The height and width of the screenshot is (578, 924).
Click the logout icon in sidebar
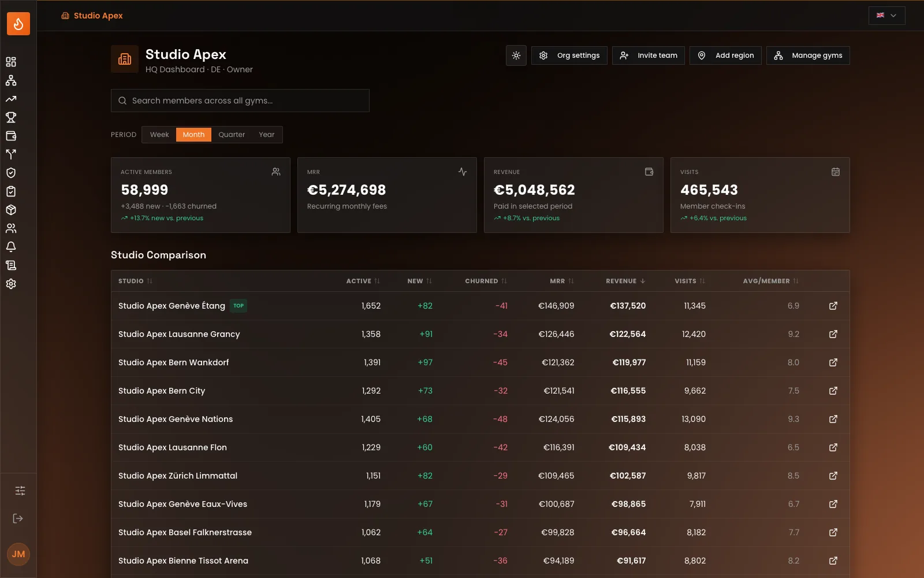tap(18, 518)
